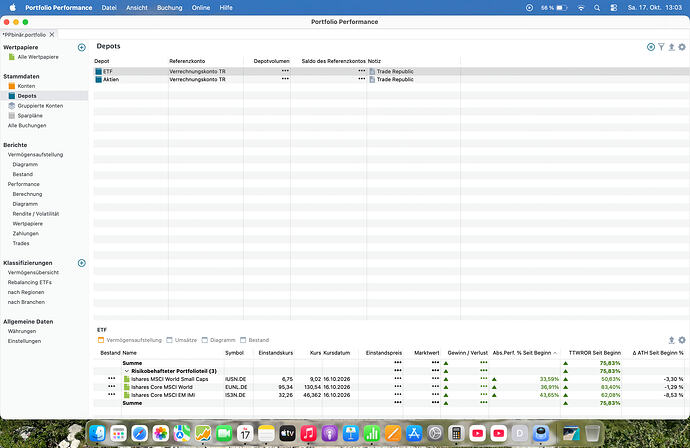The width and height of the screenshot is (690, 448).
Task: Export ETF holdings table icon
Action: tap(672, 340)
